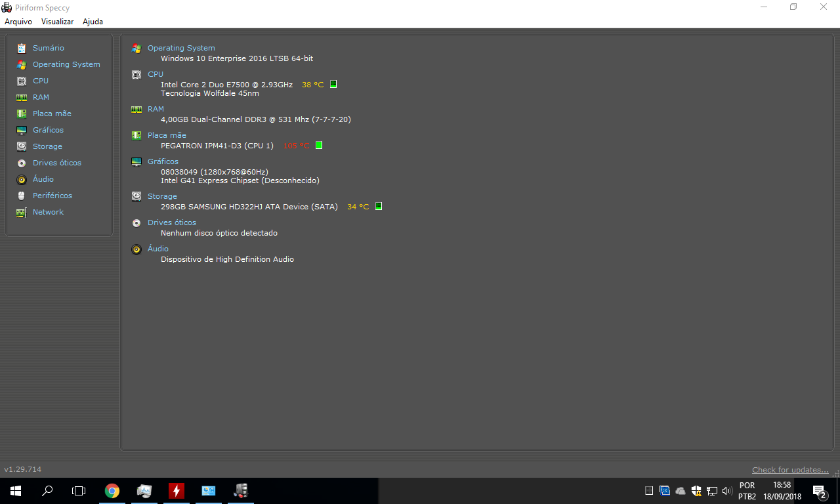
Task: Select RAM in the sidebar
Action: pos(41,97)
